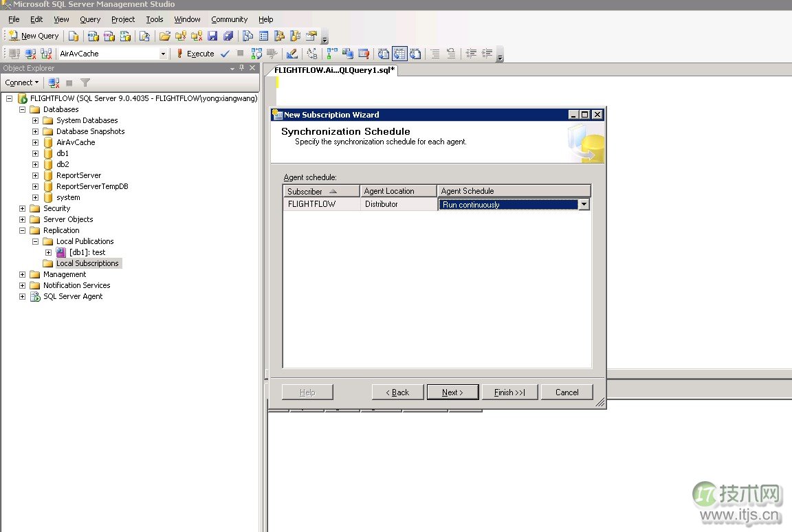Expand the [db1]: test publication

click(x=49, y=252)
